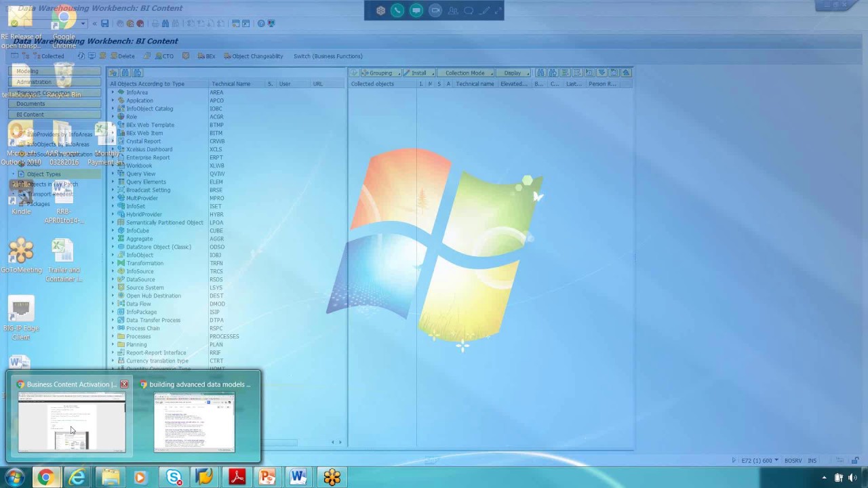Select Object Types in left navigation
The width and height of the screenshot is (868, 488).
tap(43, 174)
